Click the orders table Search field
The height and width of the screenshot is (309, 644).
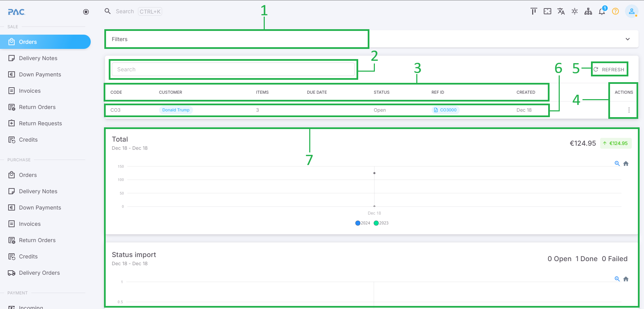coord(233,70)
